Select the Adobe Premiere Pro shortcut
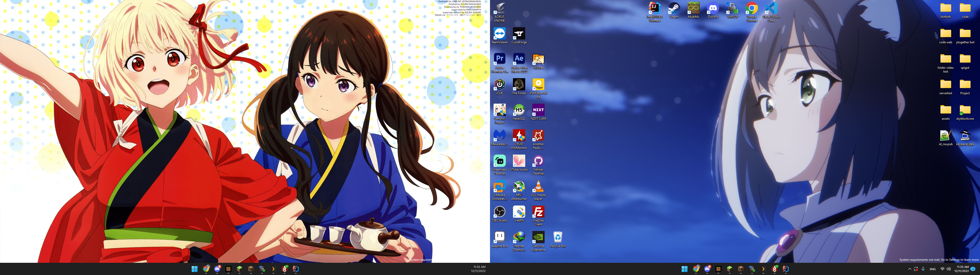Screen dimensions: 980x275 [499, 59]
